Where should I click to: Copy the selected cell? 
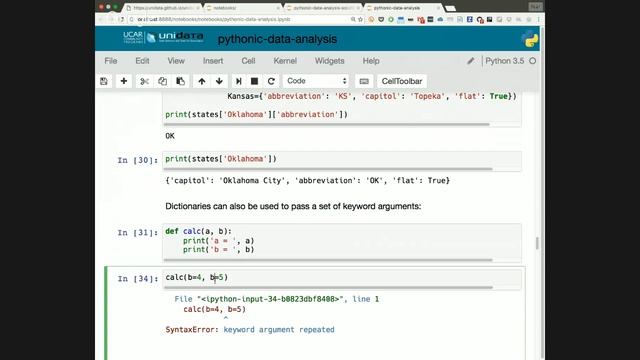(x=162, y=81)
